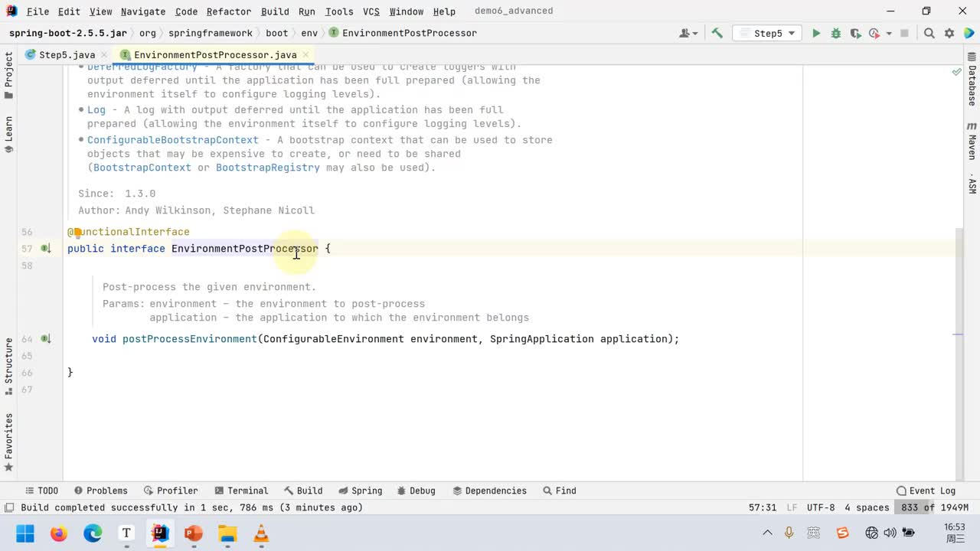The width and height of the screenshot is (980, 551).
Task: Open the Dependencies tool window
Action: [x=489, y=491]
